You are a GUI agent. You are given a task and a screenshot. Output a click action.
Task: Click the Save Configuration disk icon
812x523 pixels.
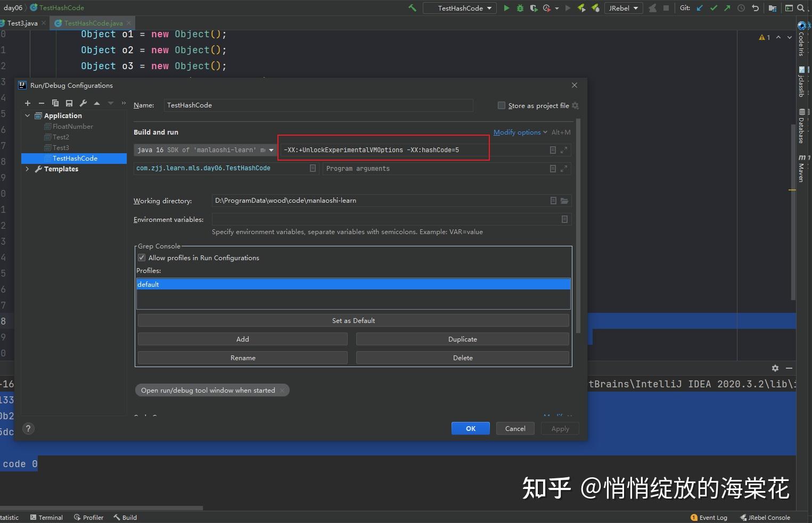pyautogui.click(x=69, y=103)
